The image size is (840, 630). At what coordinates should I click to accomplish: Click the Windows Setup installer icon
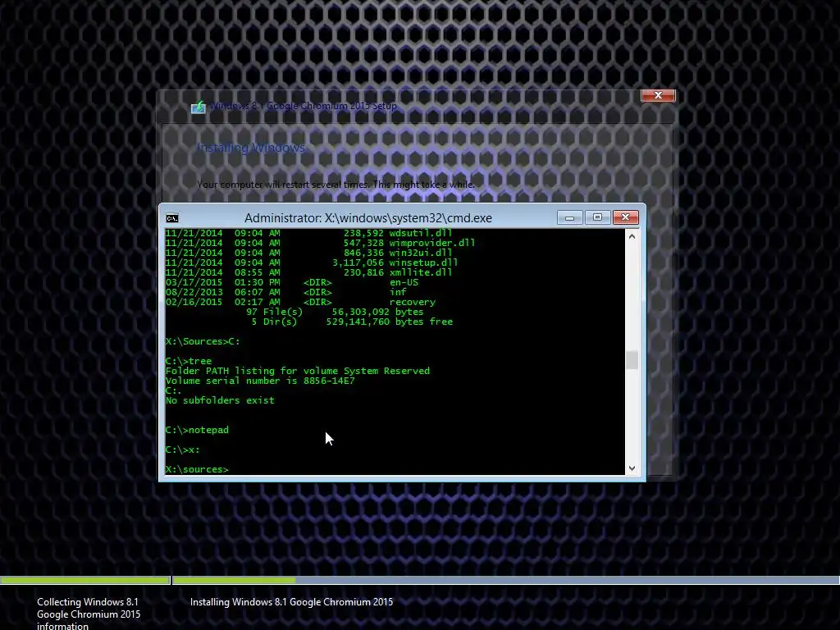coord(199,107)
